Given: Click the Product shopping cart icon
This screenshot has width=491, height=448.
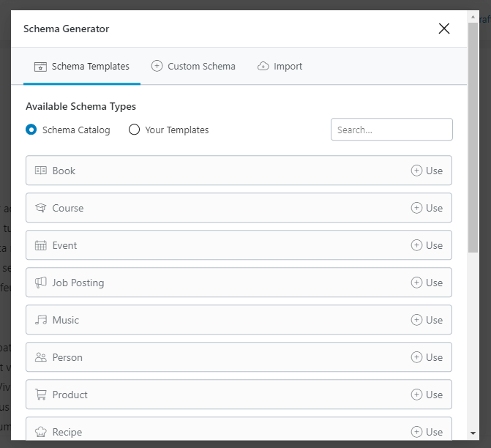Looking at the screenshot, I should coord(41,395).
